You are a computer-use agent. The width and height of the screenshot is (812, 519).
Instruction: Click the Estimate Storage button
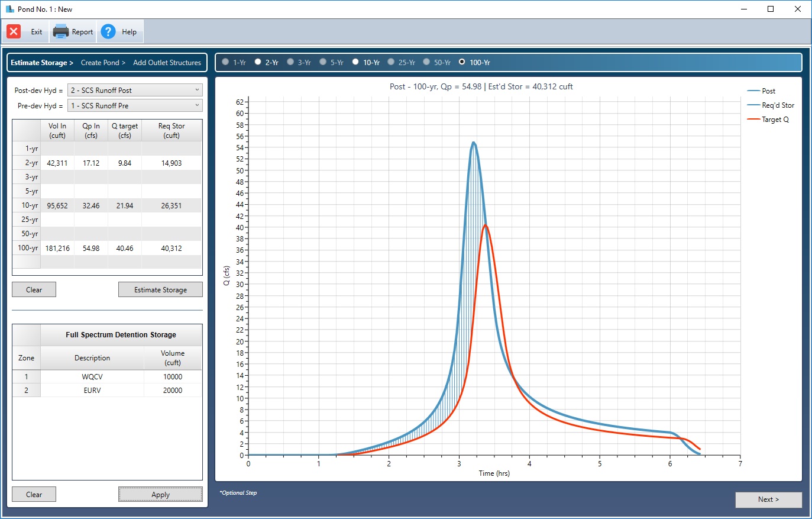(160, 289)
